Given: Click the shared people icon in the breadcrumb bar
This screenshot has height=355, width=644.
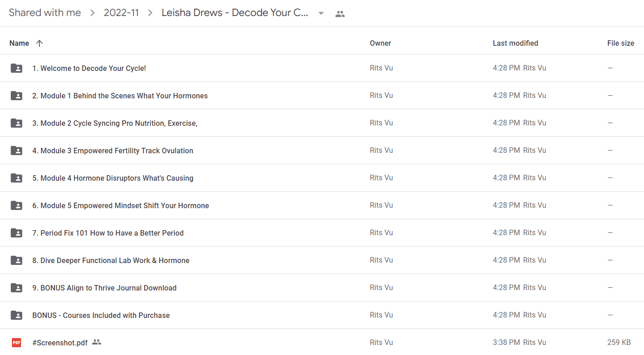Looking at the screenshot, I should point(340,14).
